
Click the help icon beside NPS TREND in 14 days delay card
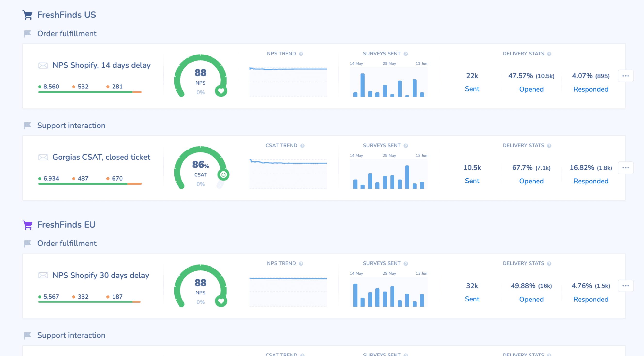[x=301, y=54]
